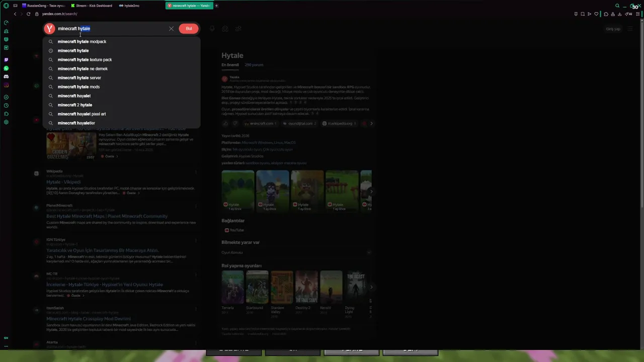Expand the Oyun Konusu section chevron

(x=369, y=252)
